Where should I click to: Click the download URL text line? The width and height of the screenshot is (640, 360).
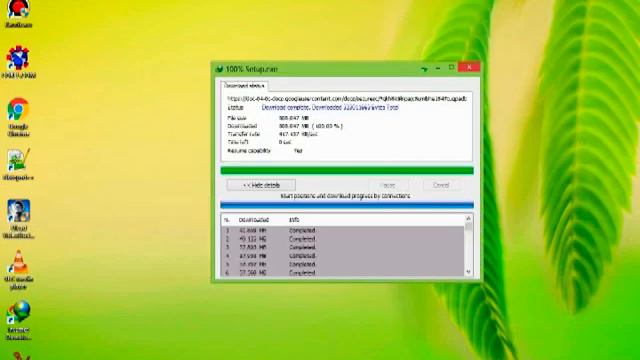pos(347,99)
